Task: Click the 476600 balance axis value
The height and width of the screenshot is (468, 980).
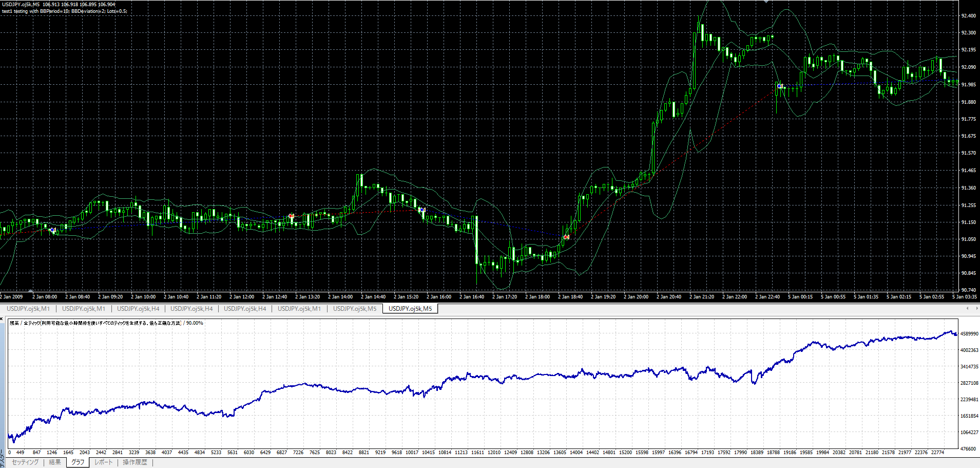Action: (968, 449)
